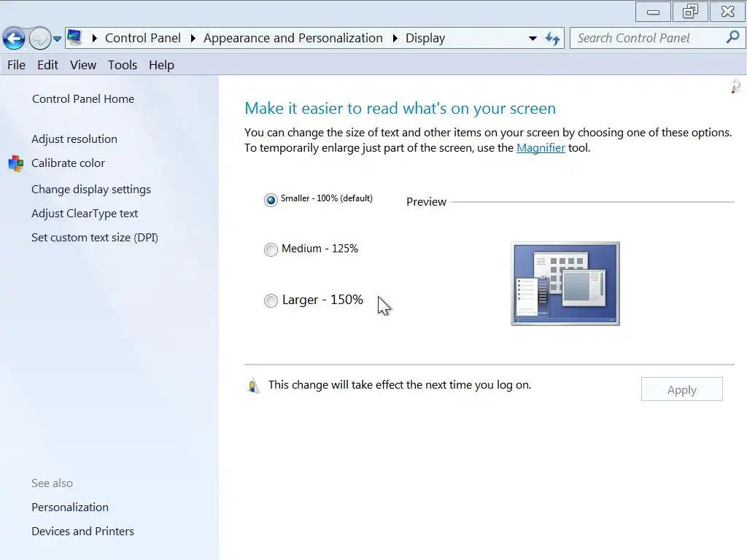The width and height of the screenshot is (747, 560).
Task: Expand the arrow before Display
Action: [395, 38]
